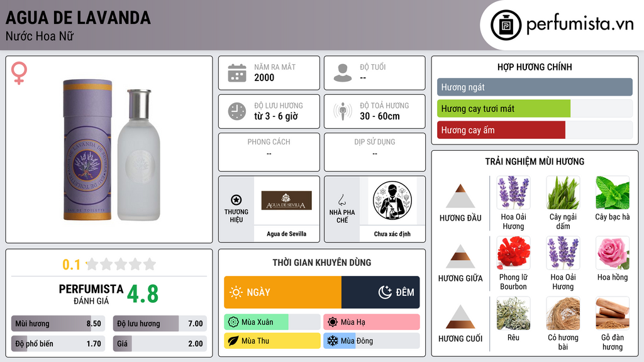This screenshot has height=362, width=644.
Task: Select the Cây ngải dấm note image
Action: [563, 193]
